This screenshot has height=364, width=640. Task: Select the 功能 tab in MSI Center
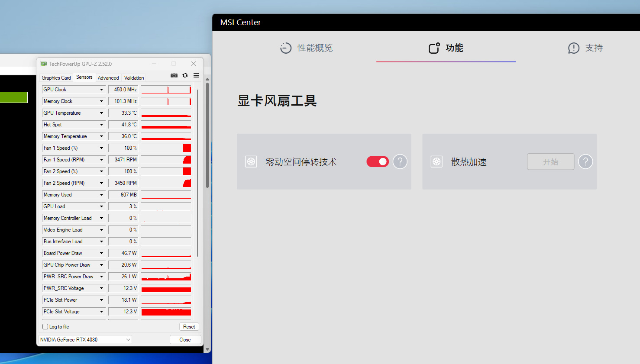[x=446, y=48]
